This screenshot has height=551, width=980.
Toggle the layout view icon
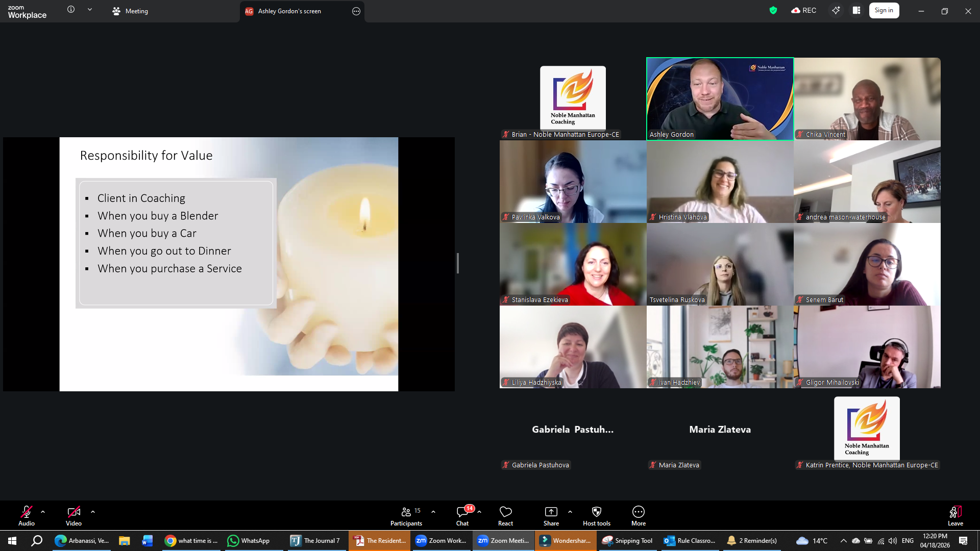tap(856, 10)
